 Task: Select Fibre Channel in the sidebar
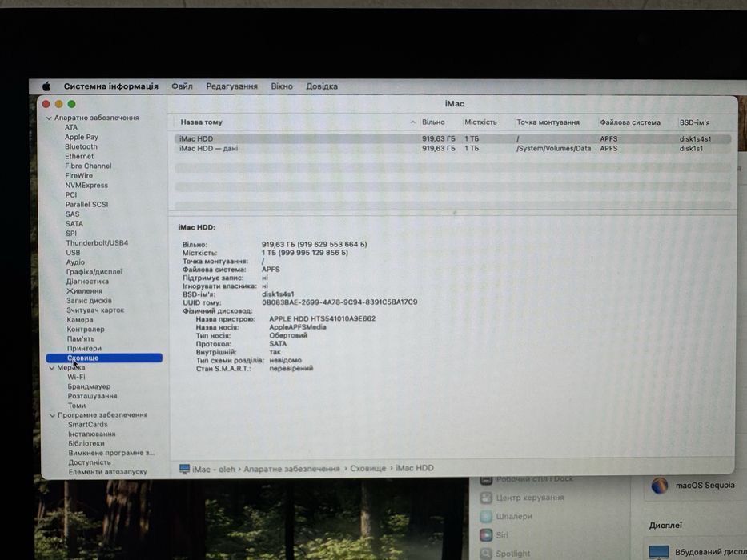point(88,166)
